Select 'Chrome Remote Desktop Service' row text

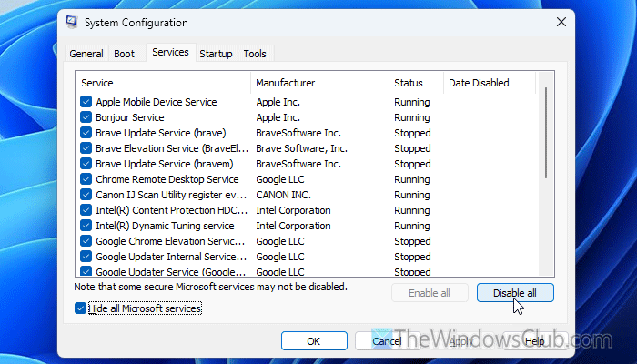pyautogui.click(x=167, y=179)
